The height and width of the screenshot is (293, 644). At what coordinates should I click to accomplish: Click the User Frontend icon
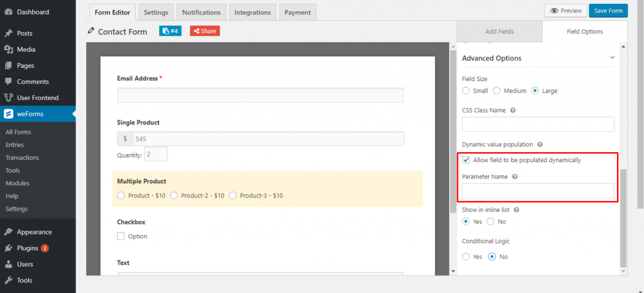point(8,97)
